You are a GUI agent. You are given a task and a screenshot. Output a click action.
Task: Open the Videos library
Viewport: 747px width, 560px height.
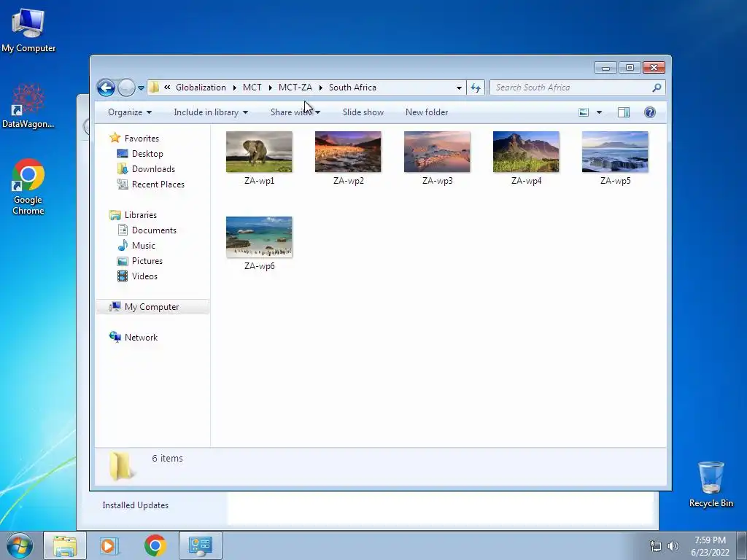(144, 276)
